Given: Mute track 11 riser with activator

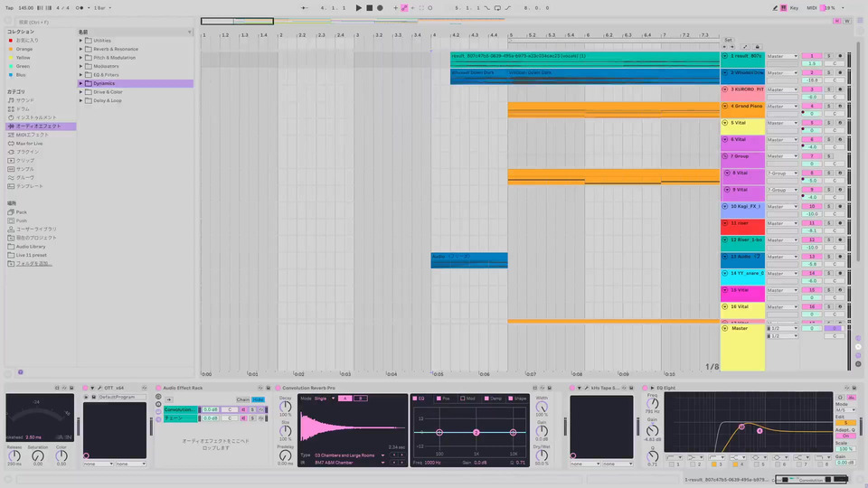Looking at the screenshot, I should (x=810, y=223).
